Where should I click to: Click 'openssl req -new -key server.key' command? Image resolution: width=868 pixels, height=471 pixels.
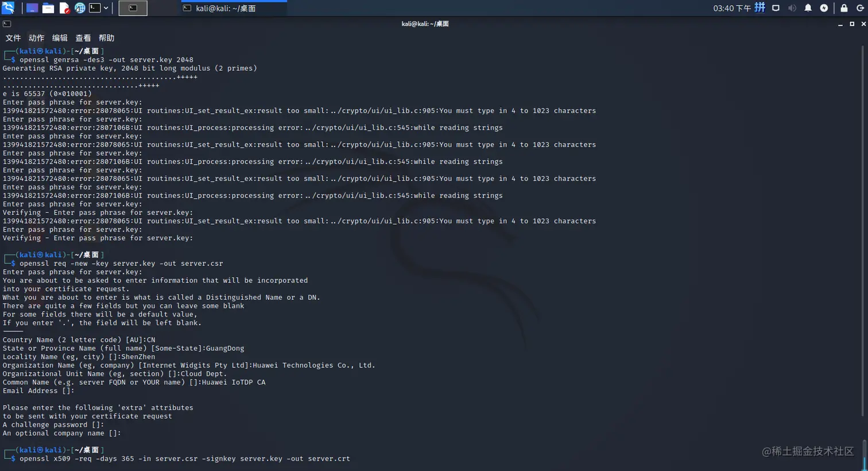click(x=121, y=264)
